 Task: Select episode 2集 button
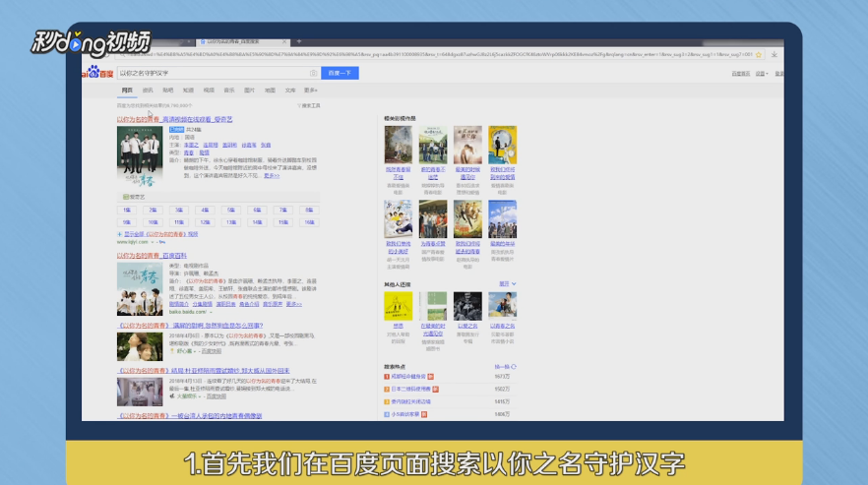(153, 210)
